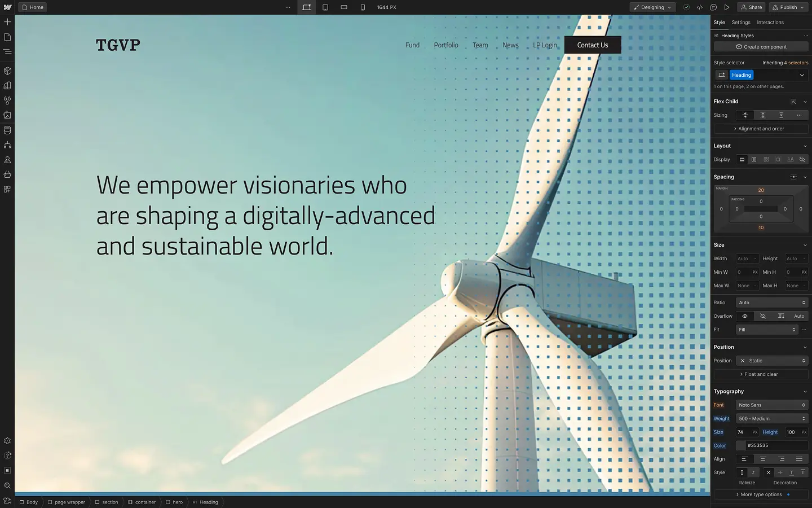
Task: Expand Float and clear
Action: pos(761,374)
